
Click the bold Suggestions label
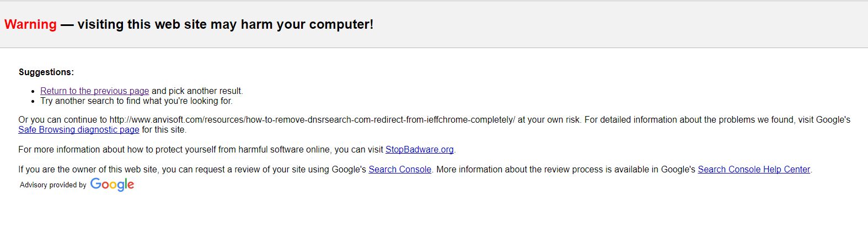(46, 72)
